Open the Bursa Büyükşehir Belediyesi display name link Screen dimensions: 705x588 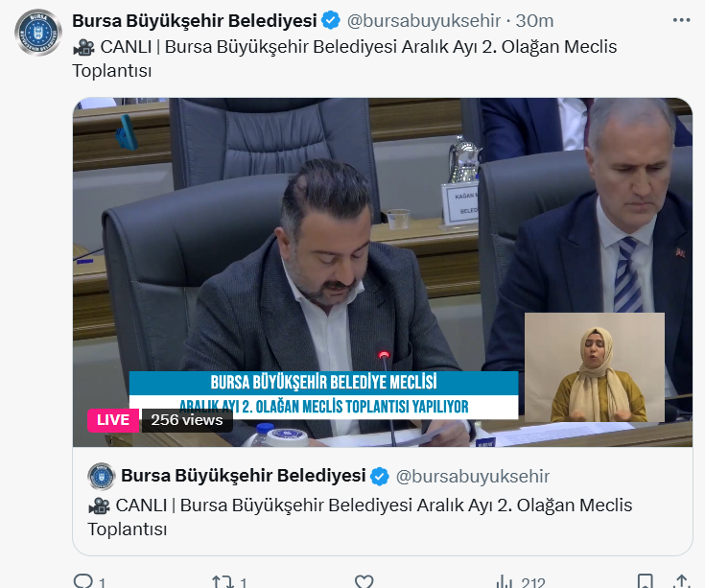(x=194, y=21)
